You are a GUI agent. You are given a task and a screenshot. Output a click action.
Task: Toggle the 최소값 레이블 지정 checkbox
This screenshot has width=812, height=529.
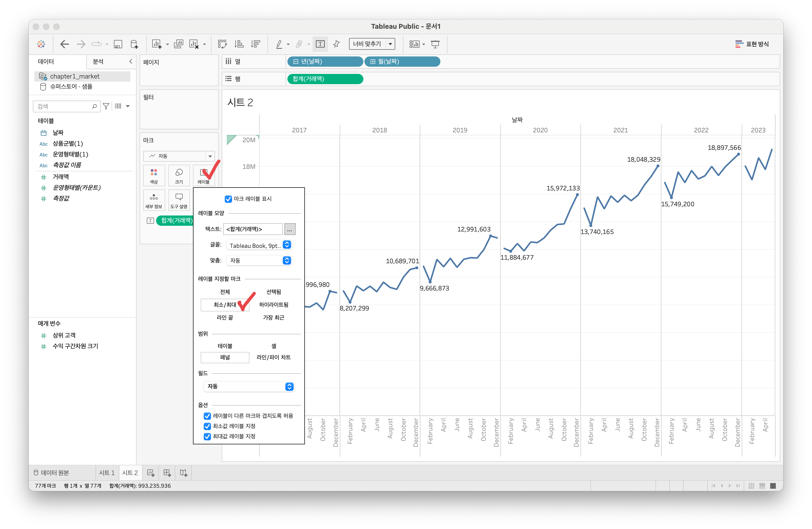(x=207, y=426)
